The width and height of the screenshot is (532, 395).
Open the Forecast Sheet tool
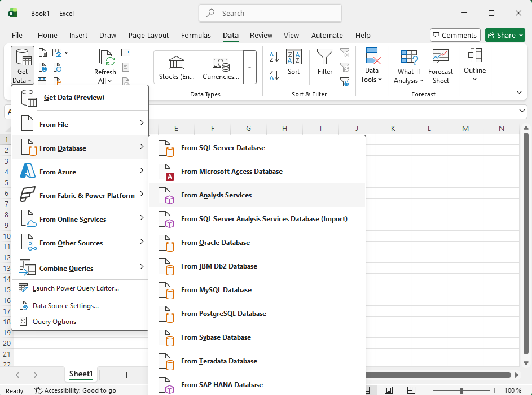click(441, 67)
